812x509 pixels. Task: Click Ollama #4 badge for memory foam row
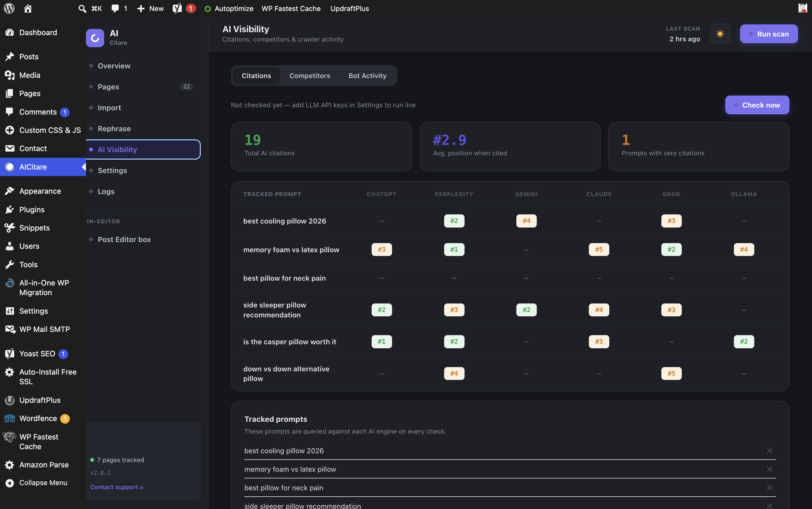click(744, 250)
